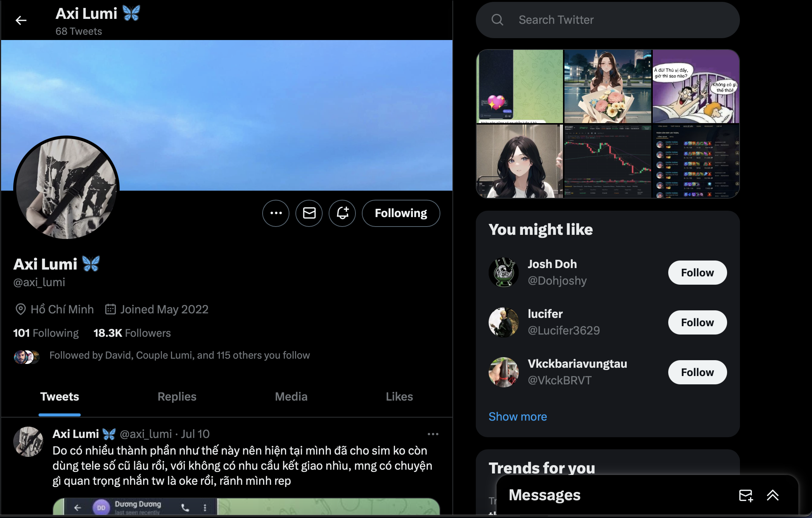812x518 pixels.
Task: Follow Josh Doh
Action: coord(697,273)
